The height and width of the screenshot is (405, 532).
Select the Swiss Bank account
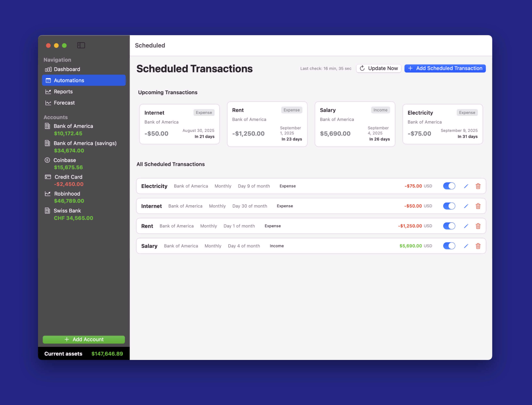(x=83, y=215)
